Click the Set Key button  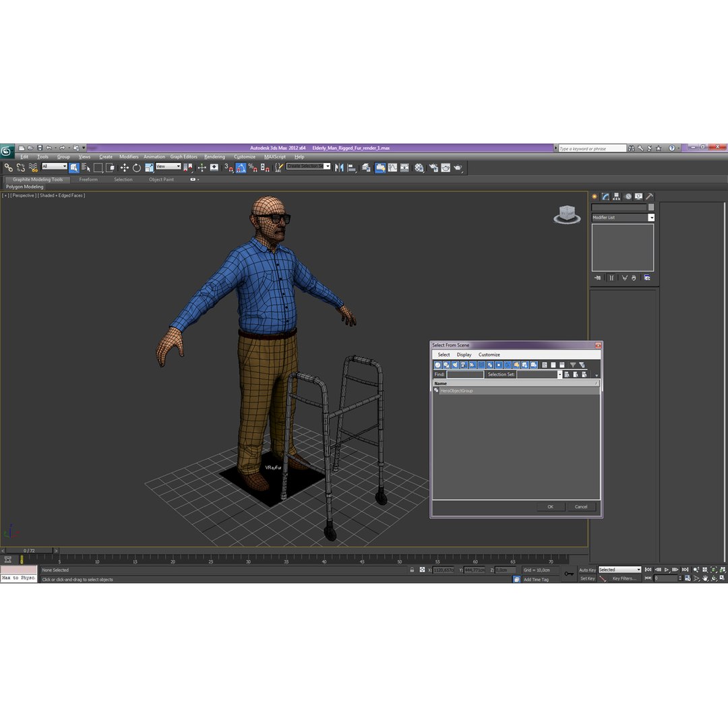(587, 578)
